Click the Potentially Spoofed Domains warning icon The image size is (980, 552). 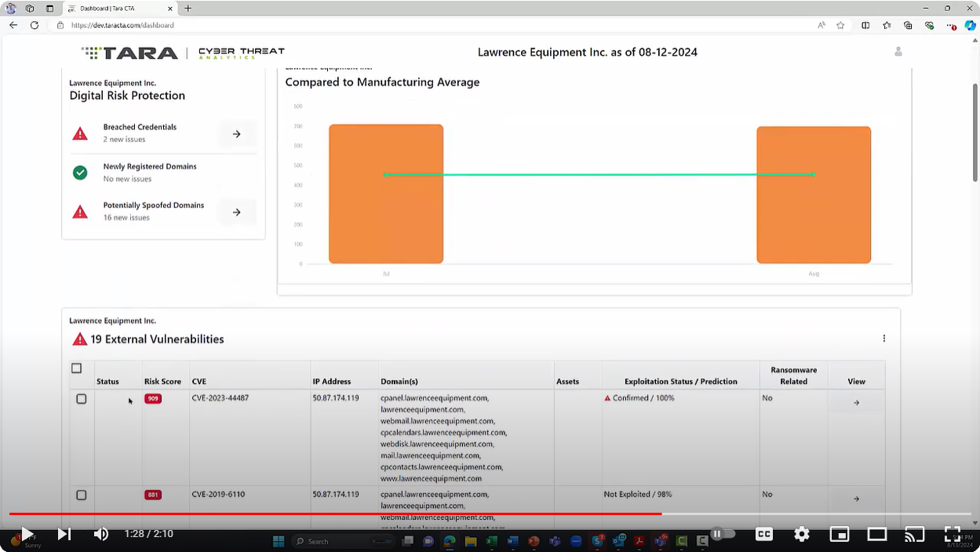[x=80, y=212]
